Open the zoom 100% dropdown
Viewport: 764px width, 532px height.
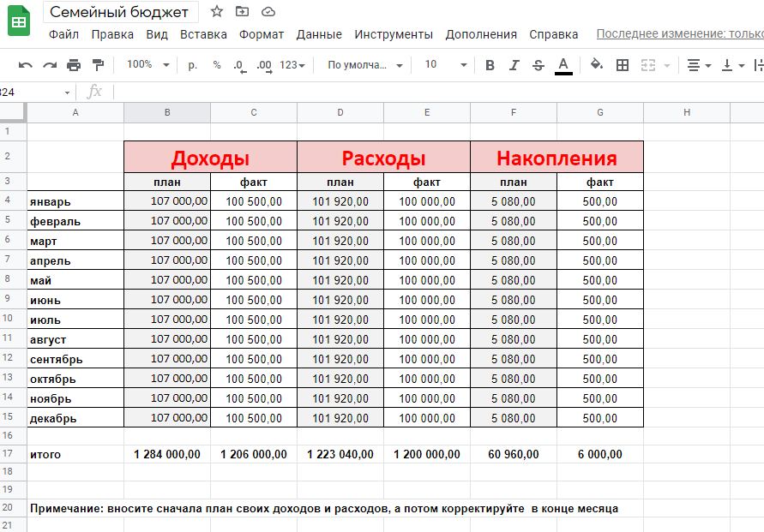[x=148, y=64]
